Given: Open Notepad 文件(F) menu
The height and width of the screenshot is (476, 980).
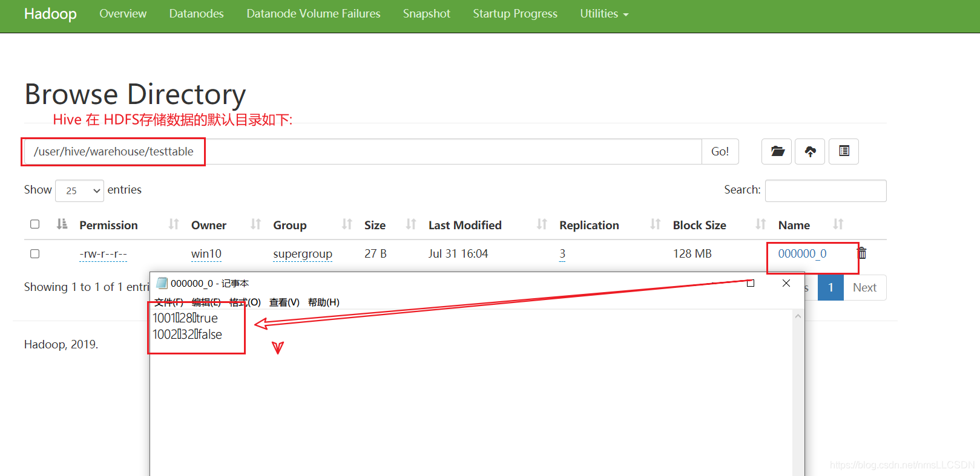Looking at the screenshot, I should tap(169, 302).
